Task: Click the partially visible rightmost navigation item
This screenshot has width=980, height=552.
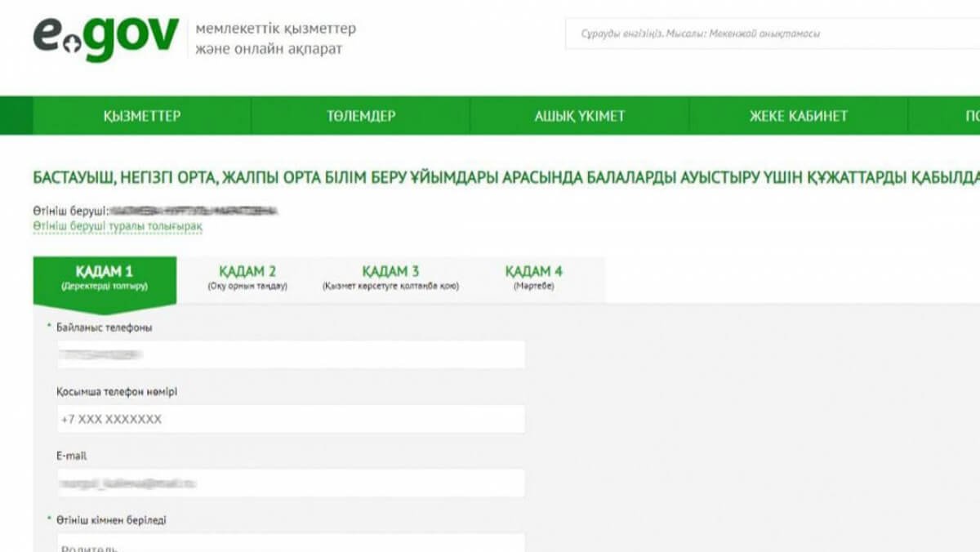Action: tap(969, 117)
